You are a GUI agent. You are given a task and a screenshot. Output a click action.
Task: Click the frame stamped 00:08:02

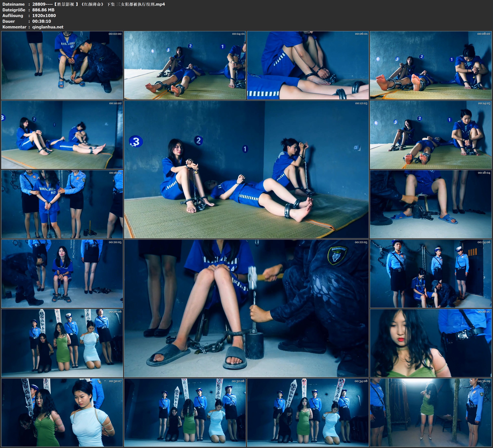tap(431, 65)
